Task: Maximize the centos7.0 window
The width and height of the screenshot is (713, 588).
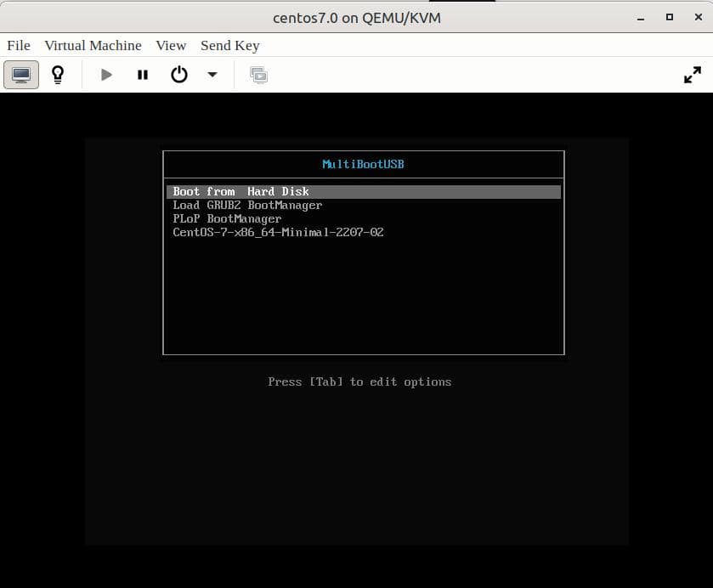Action: coord(670,17)
